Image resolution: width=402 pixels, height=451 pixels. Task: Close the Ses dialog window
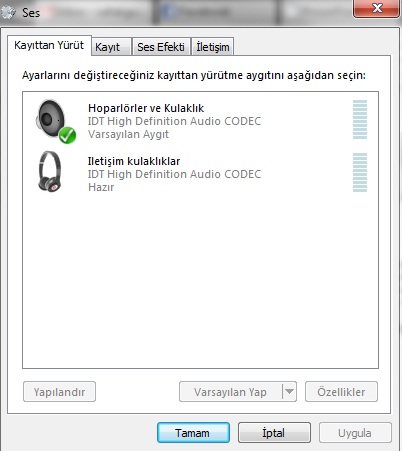(376, 8)
